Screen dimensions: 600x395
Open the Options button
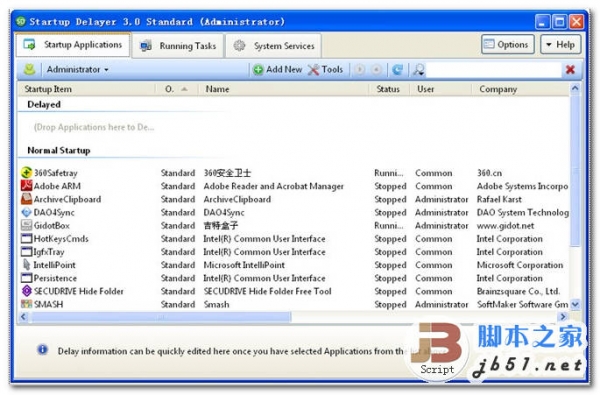click(x=507, y=44)
